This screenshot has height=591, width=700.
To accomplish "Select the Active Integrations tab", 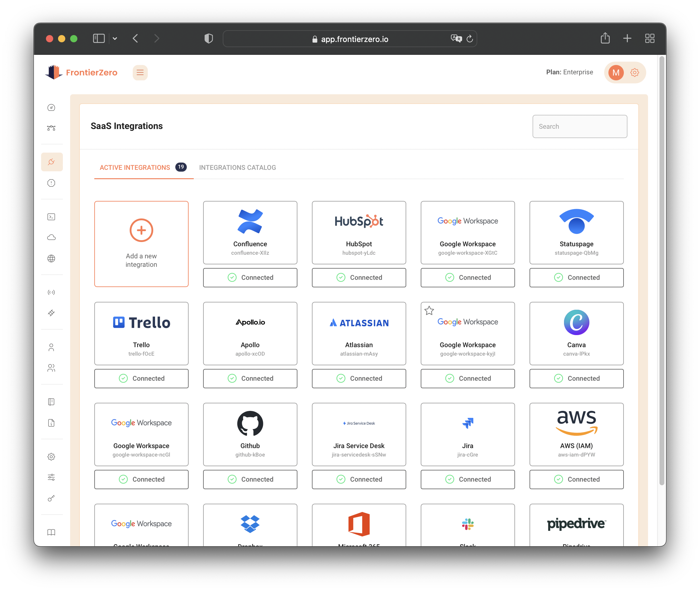I will [135, 167].
